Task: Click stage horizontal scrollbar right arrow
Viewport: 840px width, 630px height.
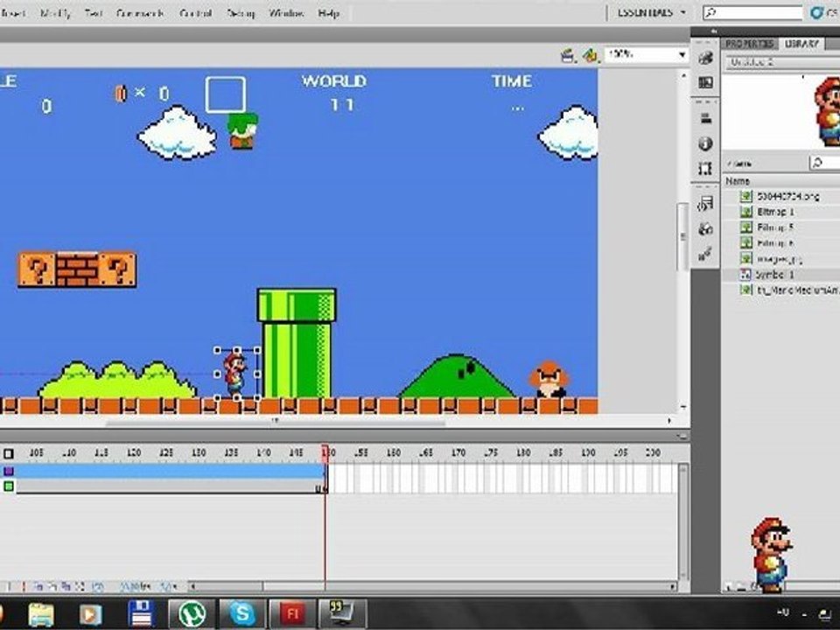Action: click(x=669, y=421)
